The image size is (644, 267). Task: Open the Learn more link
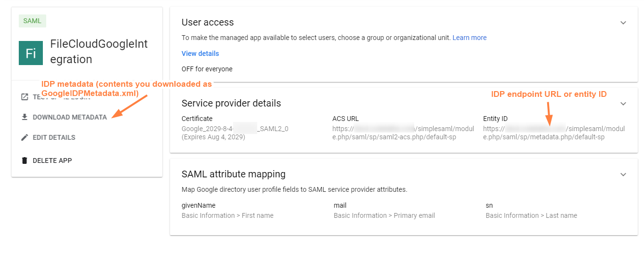(x=469, y=38)
